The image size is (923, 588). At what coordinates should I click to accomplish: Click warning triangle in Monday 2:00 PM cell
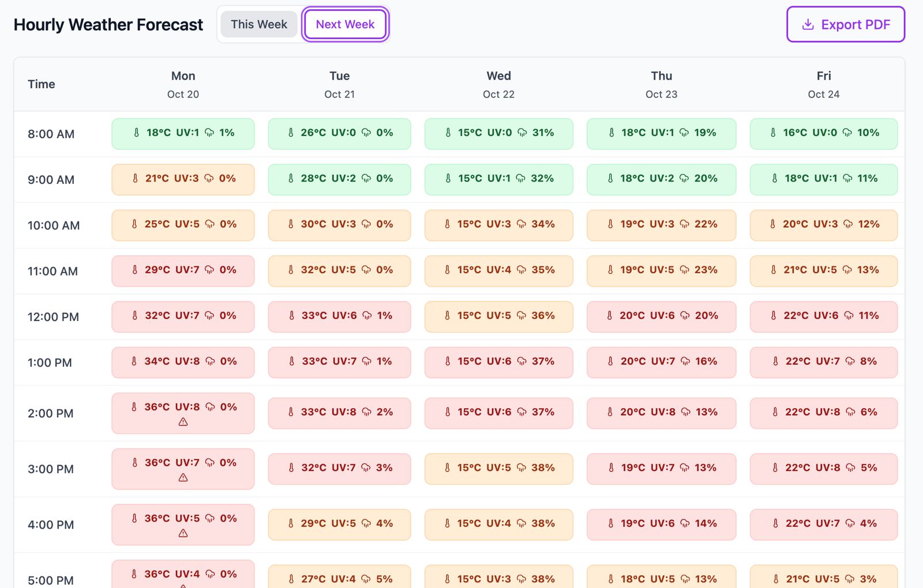tap(183, 422)
